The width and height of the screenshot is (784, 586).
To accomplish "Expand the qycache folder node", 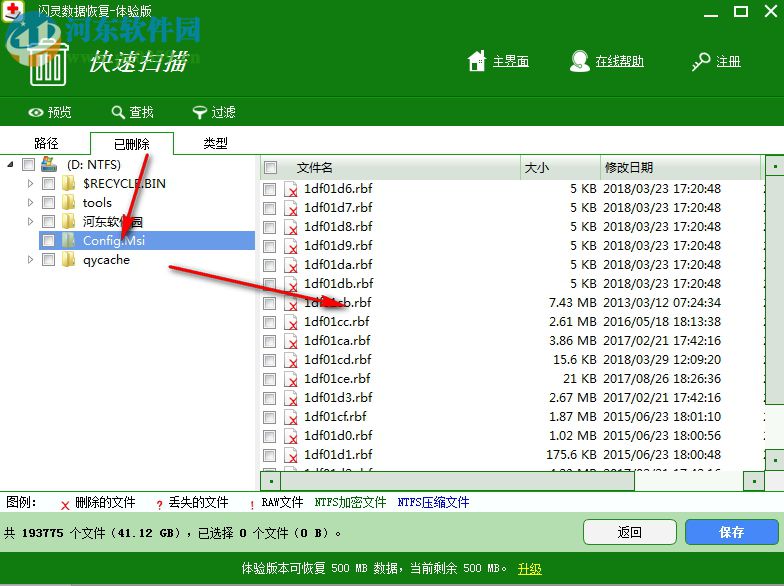I will click(x=30, y=260).
